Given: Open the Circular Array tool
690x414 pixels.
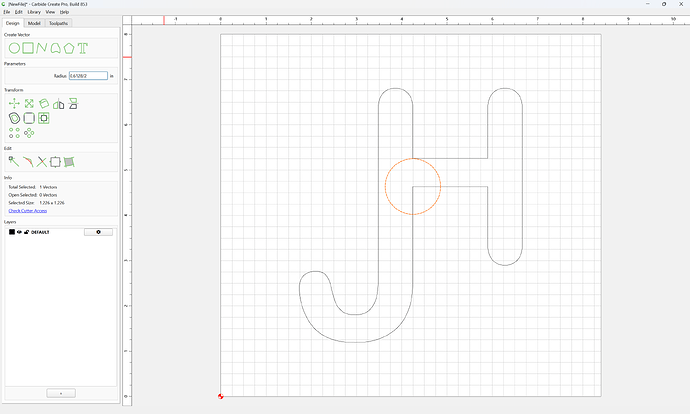Looking at the screenshot, I should click(x=29, y=133).
